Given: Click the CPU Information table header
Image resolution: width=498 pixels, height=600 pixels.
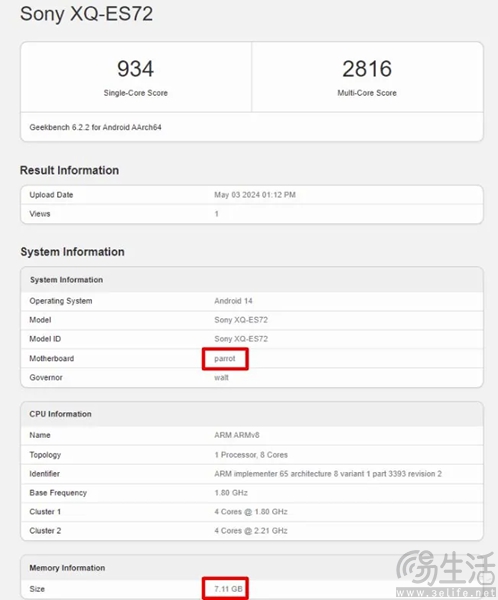Looking at the screenshot, I should (x=60, y=414).
